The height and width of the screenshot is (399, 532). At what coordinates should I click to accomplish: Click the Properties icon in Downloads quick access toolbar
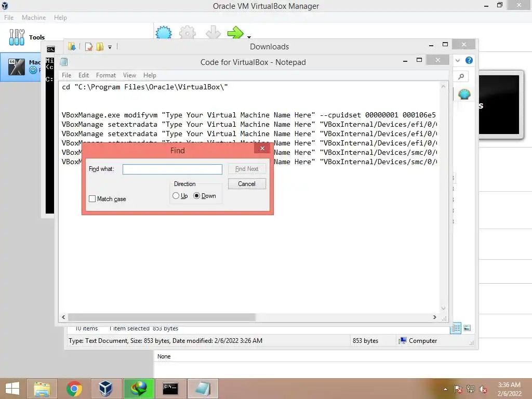point(89,47)
